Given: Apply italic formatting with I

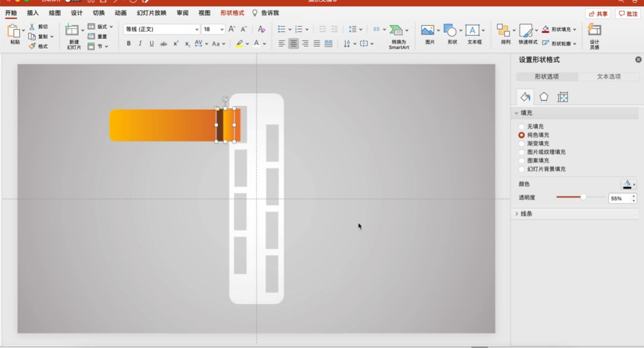Looking at the screenshot, I should coord(140,43).
